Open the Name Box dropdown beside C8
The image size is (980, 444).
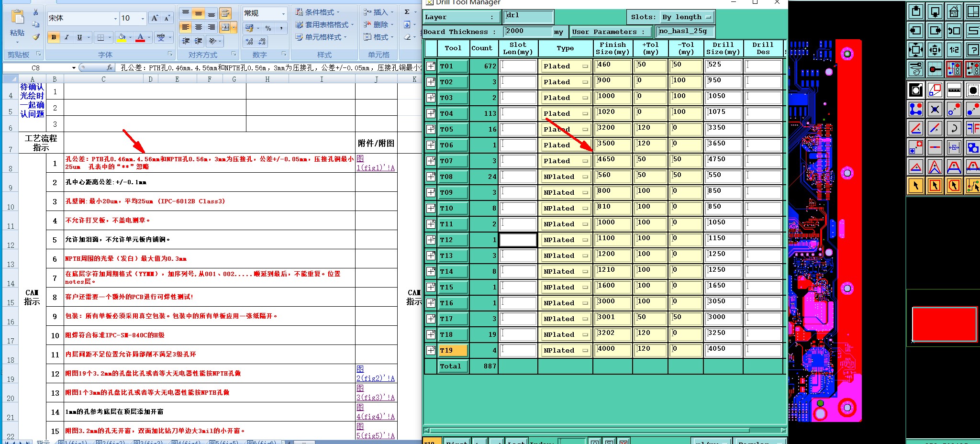click(74, 68)
